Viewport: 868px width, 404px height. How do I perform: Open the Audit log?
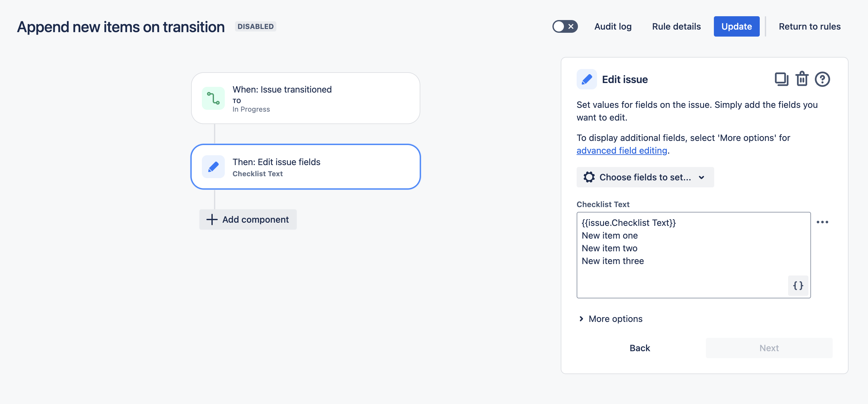tap(613, 26)
